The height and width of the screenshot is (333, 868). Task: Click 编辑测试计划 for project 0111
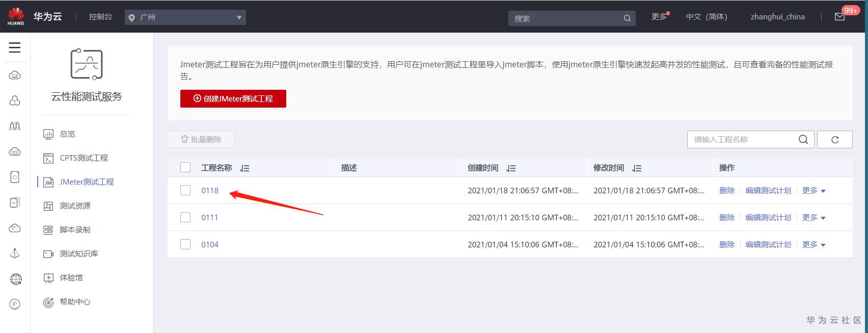[768, 217]
